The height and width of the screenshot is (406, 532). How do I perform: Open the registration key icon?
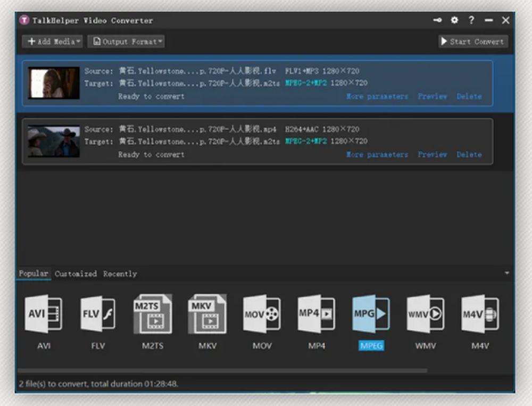pos(437,20)
